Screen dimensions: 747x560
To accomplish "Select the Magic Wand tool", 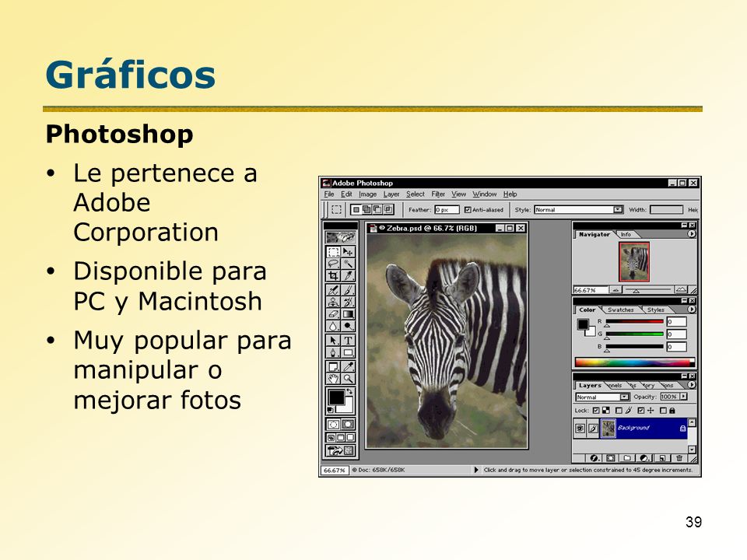I will point(349,264).
